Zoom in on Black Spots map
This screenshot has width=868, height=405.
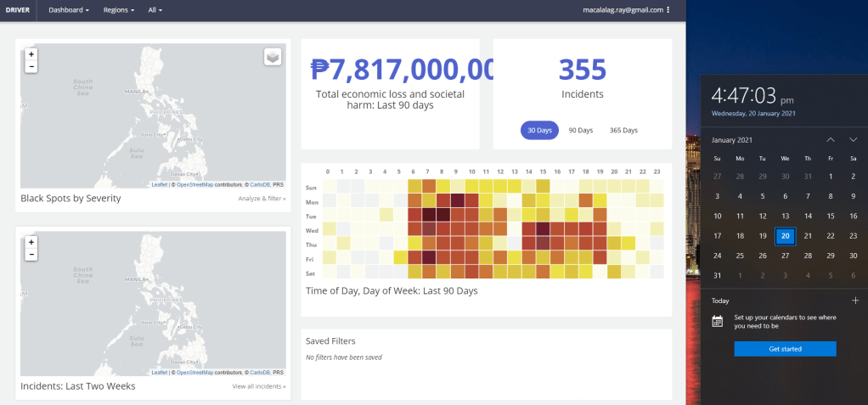31,53
